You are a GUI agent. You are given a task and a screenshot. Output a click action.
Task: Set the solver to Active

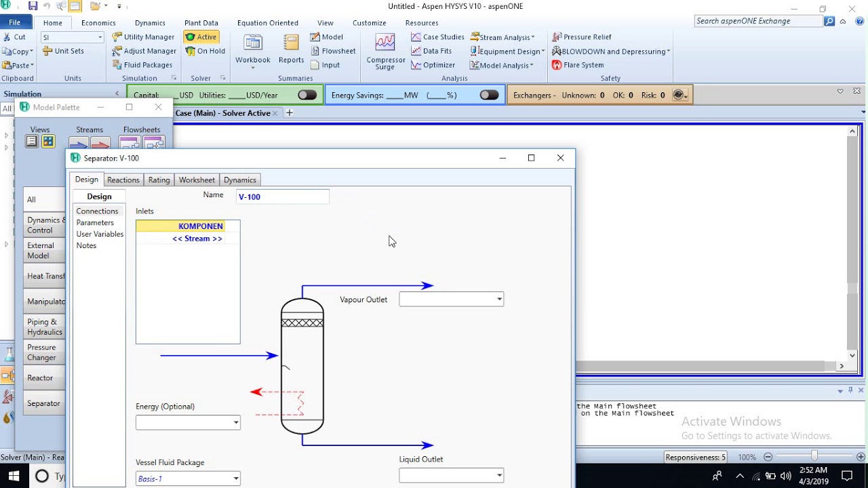coord(201,37)
